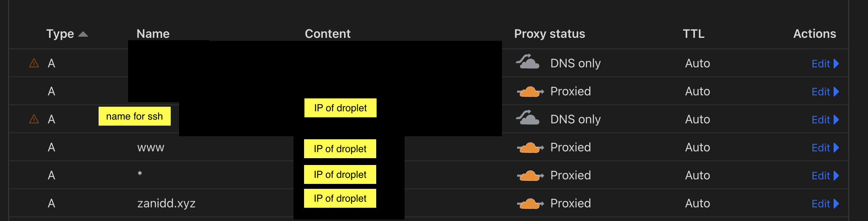Click the gray DNS only cloud in the third row
868x221 pixels.
point(528,118)
